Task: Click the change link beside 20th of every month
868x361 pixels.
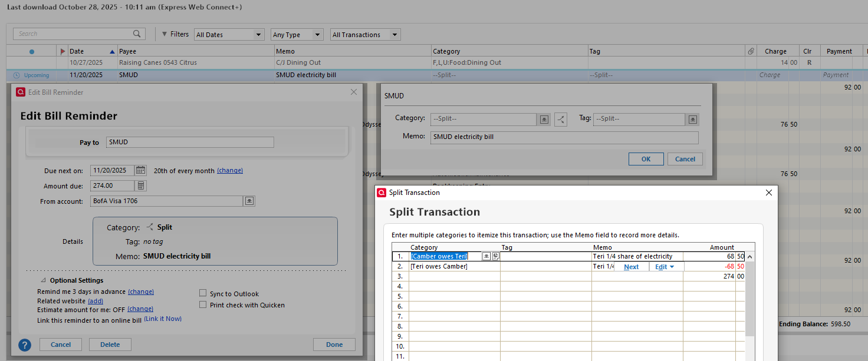Action: click(230, 171)
